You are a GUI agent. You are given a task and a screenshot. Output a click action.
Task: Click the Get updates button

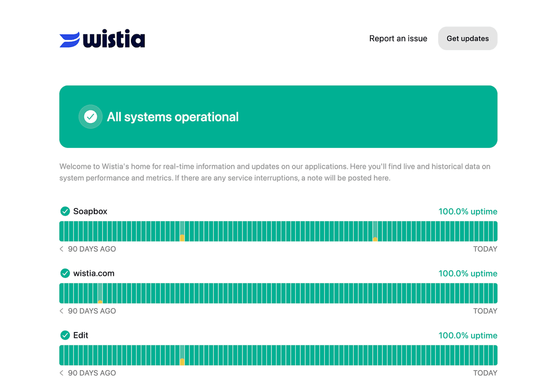(468, 38)
